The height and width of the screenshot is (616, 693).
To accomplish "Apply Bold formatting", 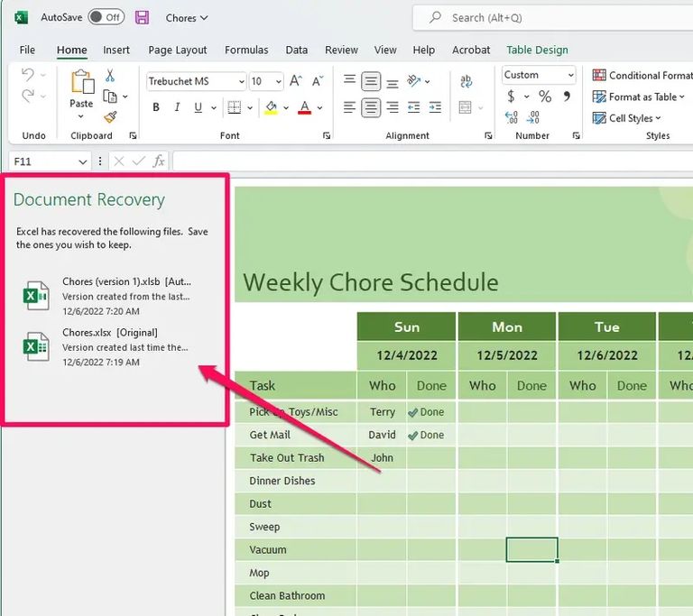I will [x=155, y=108].
